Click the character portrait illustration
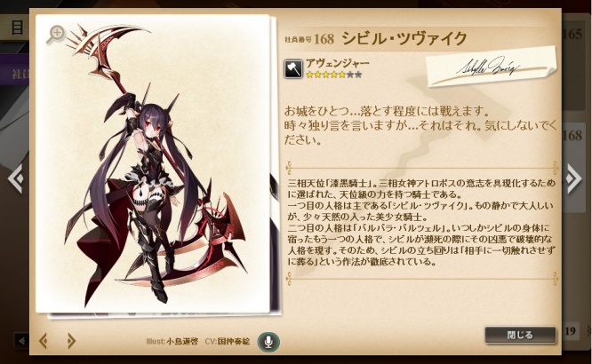This screenshot has width=592, height=364. pos(153,164)
